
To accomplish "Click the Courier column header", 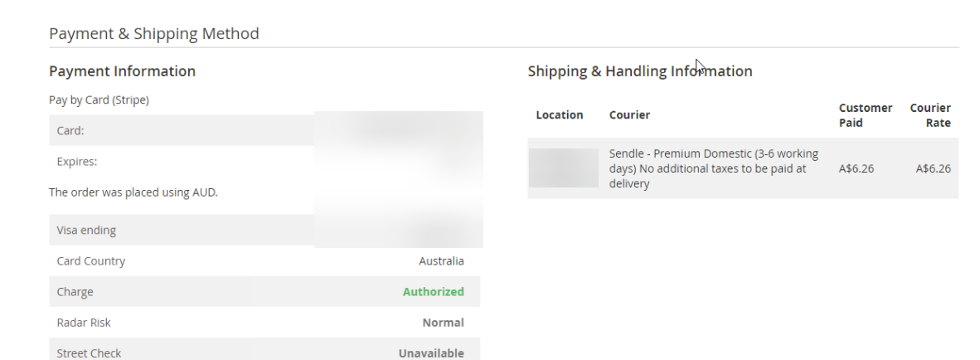I will click(629, 115).
